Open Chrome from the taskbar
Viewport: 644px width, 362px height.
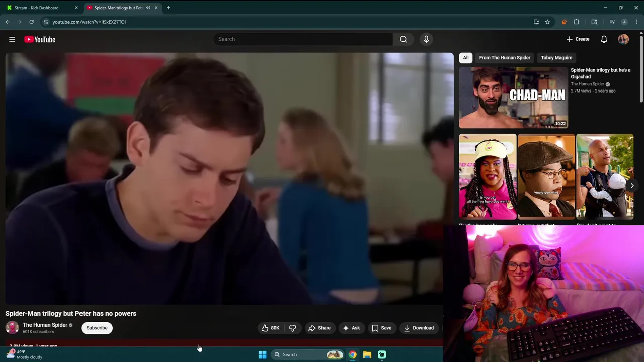coord(352,354)
